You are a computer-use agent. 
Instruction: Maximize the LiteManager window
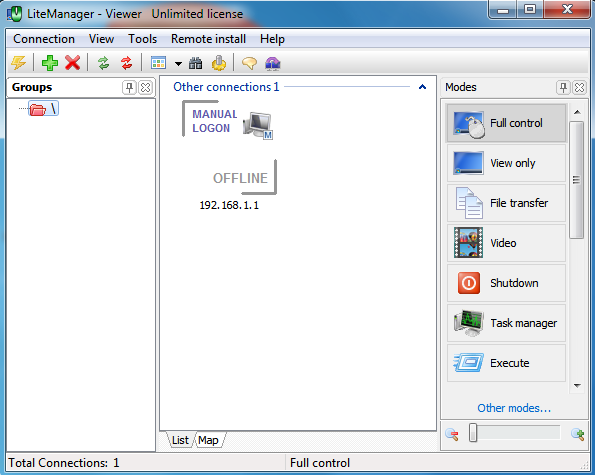(530, 9)
